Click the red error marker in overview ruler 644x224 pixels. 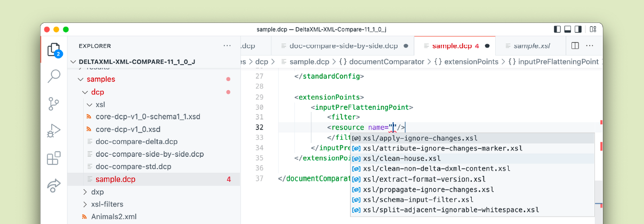point(601,123)
